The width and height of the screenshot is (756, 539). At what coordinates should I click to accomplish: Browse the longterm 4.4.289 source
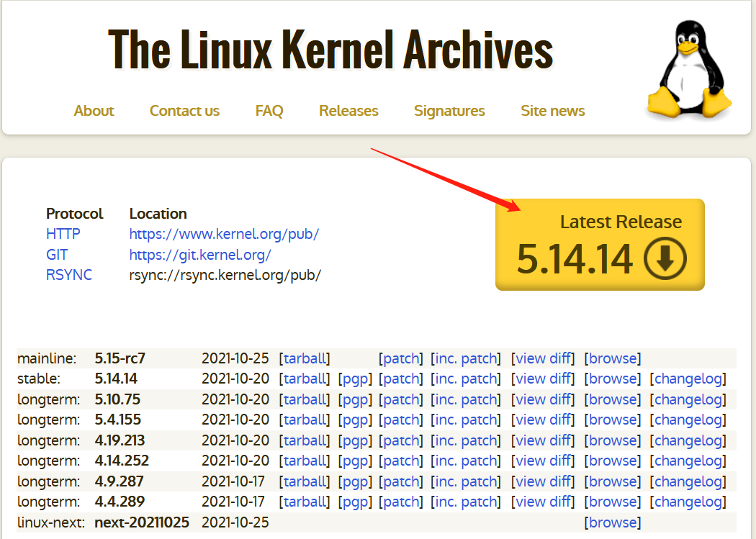coord(612,502)
